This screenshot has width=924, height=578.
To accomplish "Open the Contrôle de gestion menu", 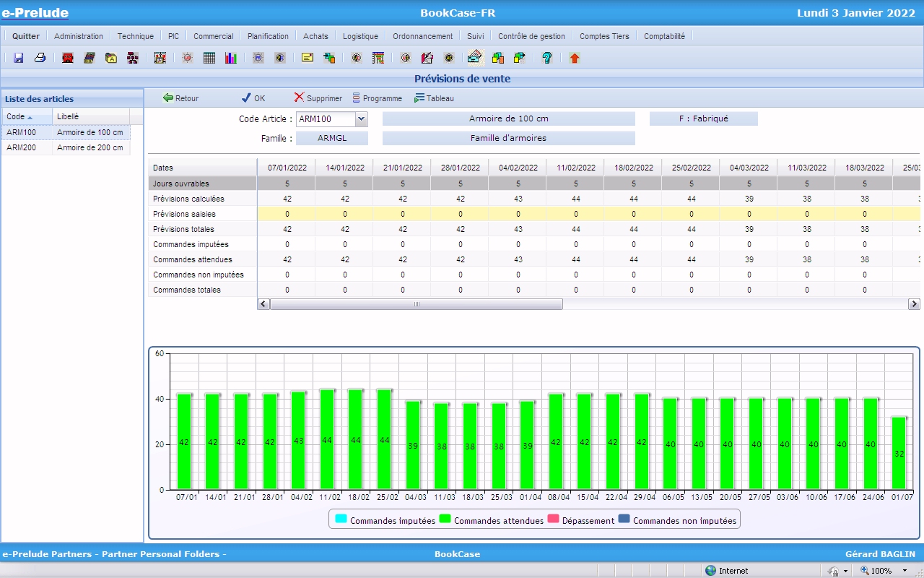I will tap(532, 36).
